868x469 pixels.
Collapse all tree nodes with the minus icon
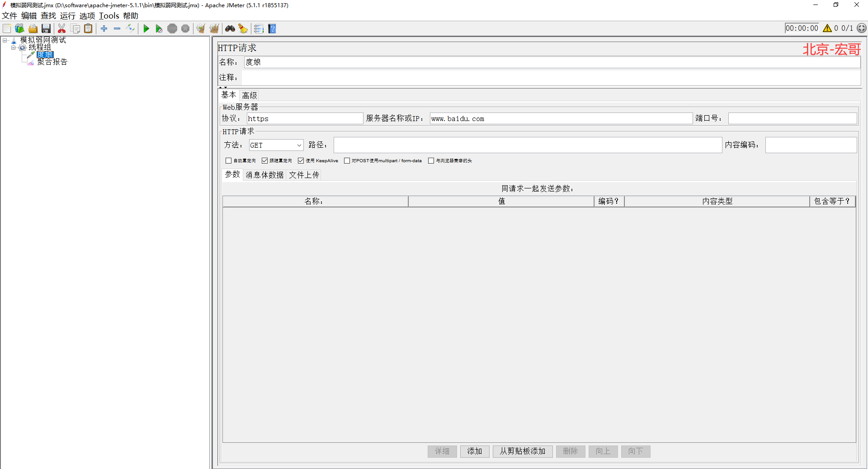(117, 28)
